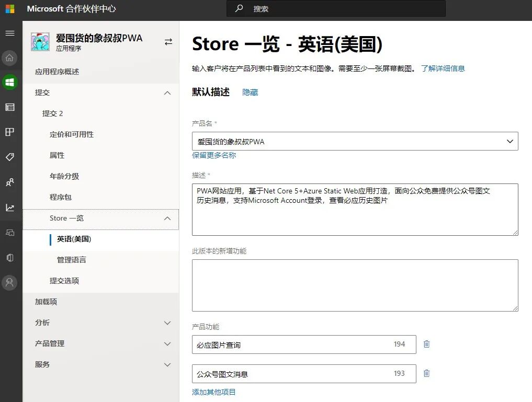Click inside the 描述 text area
532x402 pixels.
[x=355, y=209]
